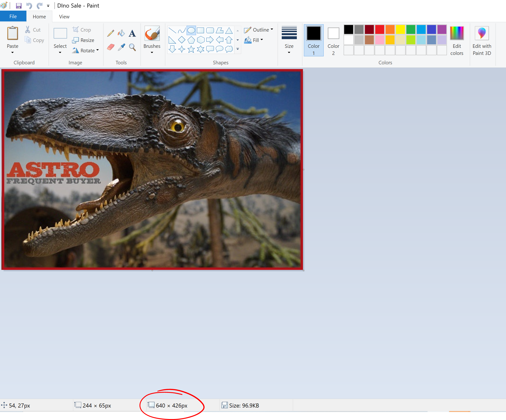
Task: Switch to the View tab
Action: [x=64, y=17]
